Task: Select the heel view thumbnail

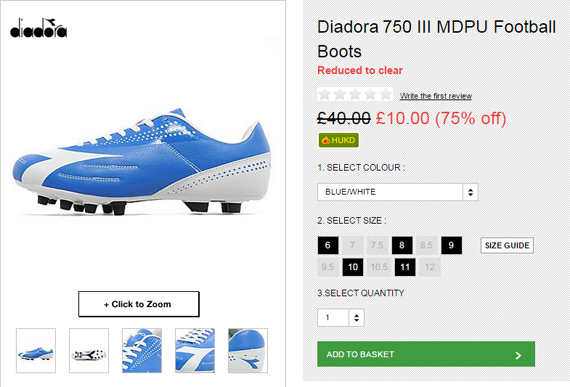Action: pos(248,351)
